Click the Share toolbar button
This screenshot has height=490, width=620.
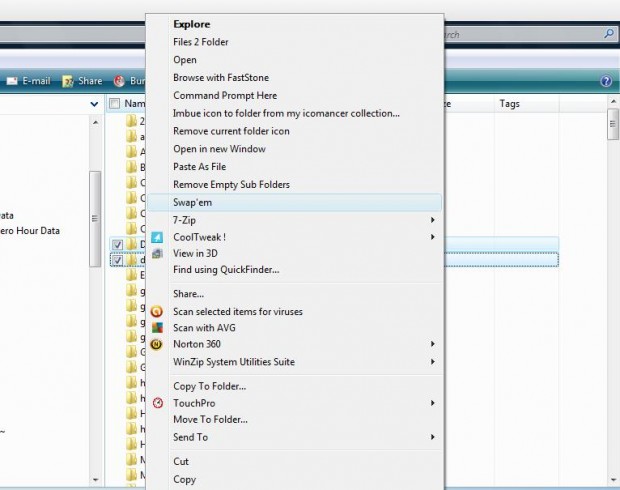point(82,81)
